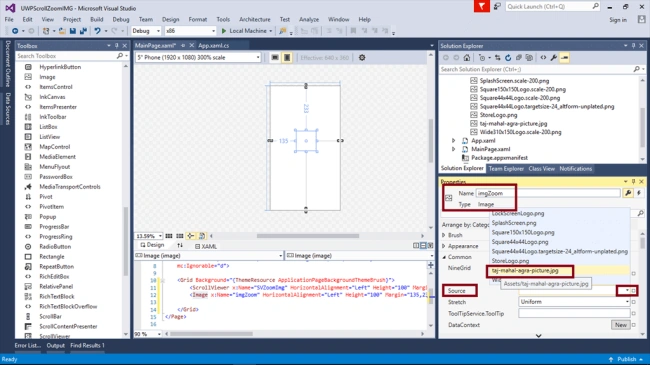Open the Build menu
This screenshot has height=365, width=650.
coord(97,19)
